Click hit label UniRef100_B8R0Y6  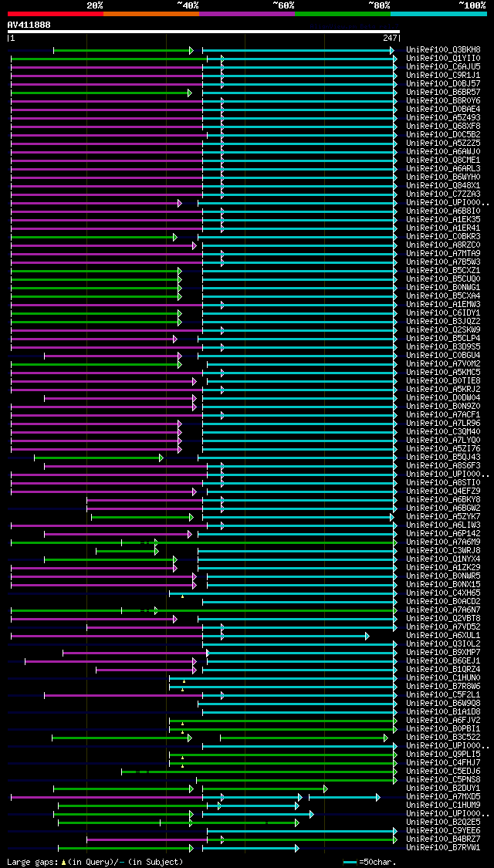[443, 101]
